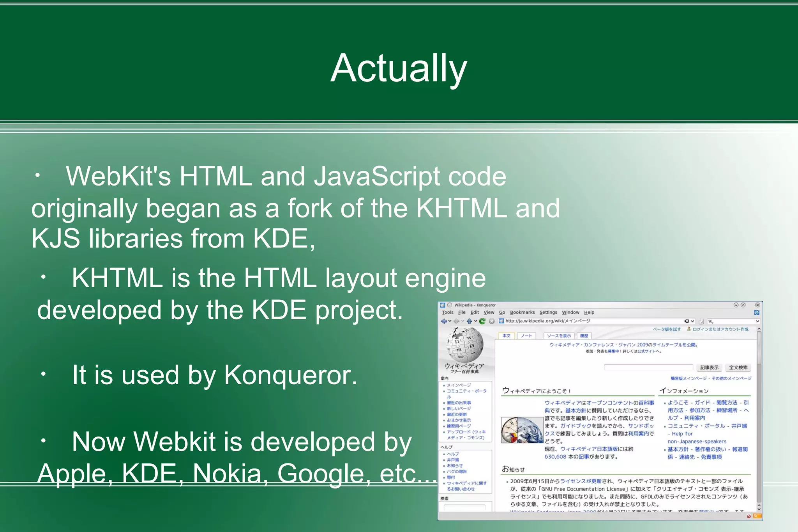Open the Back history dropdown arrow
This screenshot has height=532, width=798.
point(450,321)
